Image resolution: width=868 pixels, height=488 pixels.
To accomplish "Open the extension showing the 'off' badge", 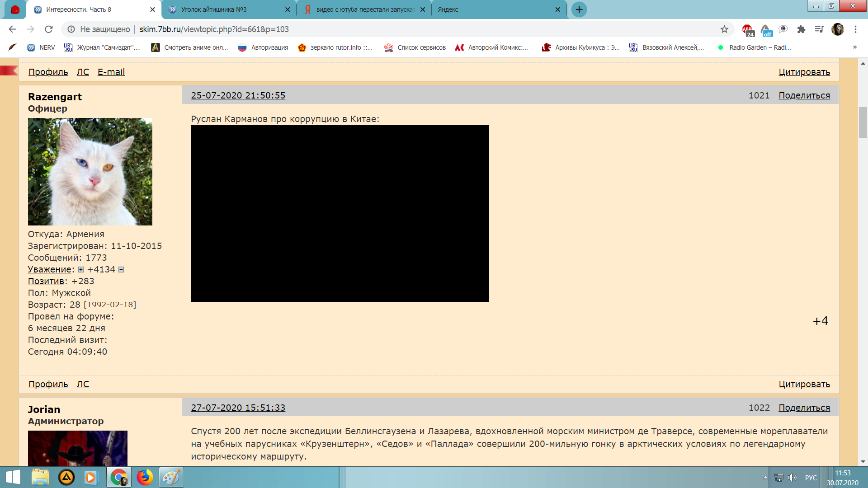I will pos(766,30).
